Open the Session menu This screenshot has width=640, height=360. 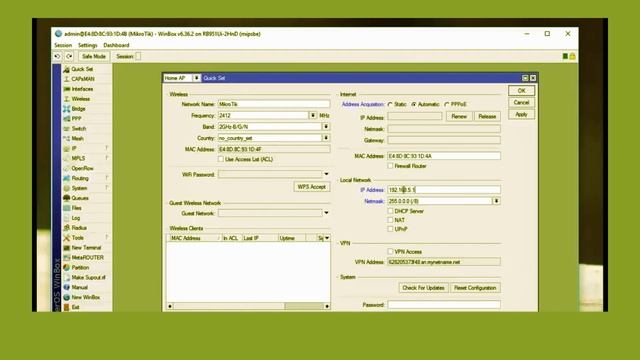point(63,45)
